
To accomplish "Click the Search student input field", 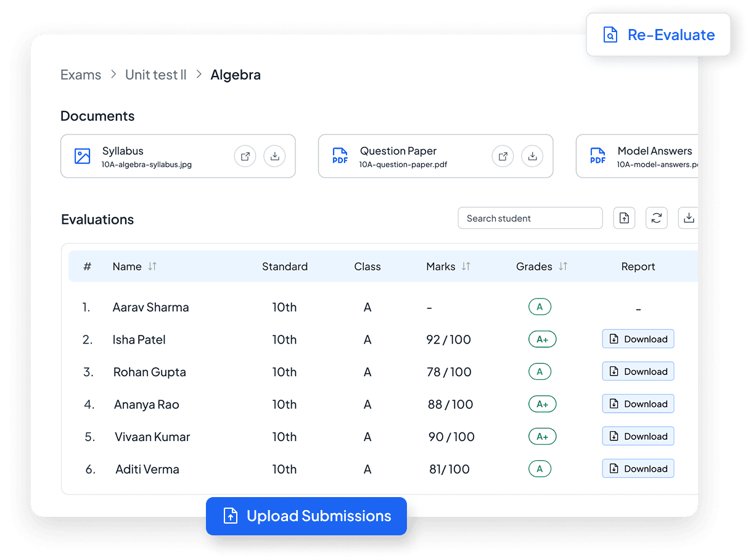I will click(530, 218).
